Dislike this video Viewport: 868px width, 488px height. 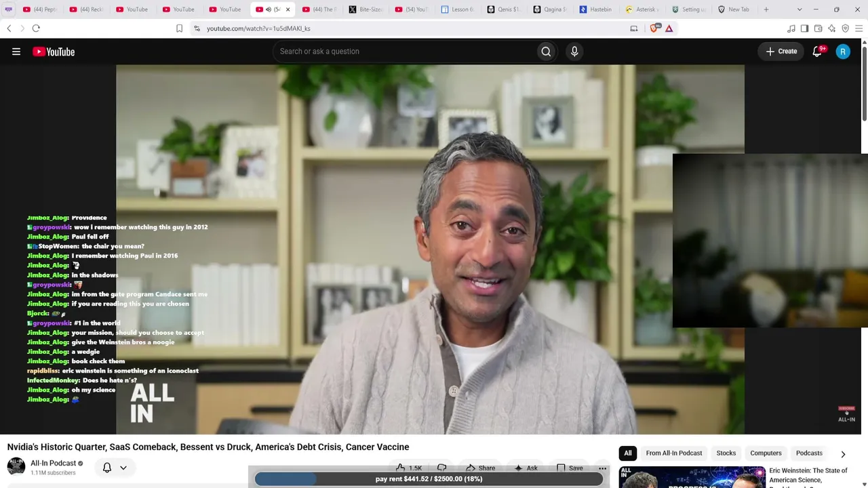442,468
